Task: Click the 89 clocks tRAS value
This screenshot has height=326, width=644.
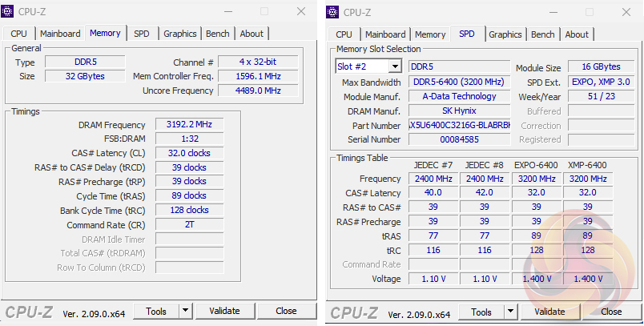Action: (x=189, y=196)
